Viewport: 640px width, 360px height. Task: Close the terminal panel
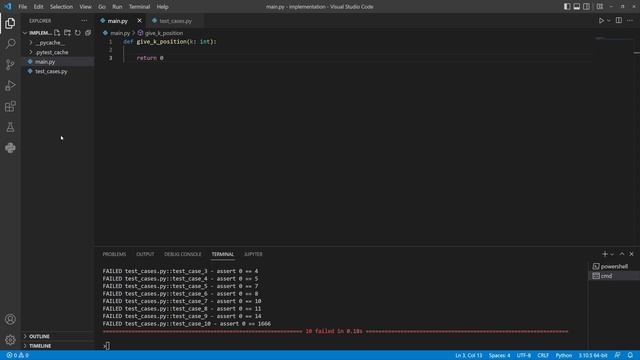click(631, 254)
